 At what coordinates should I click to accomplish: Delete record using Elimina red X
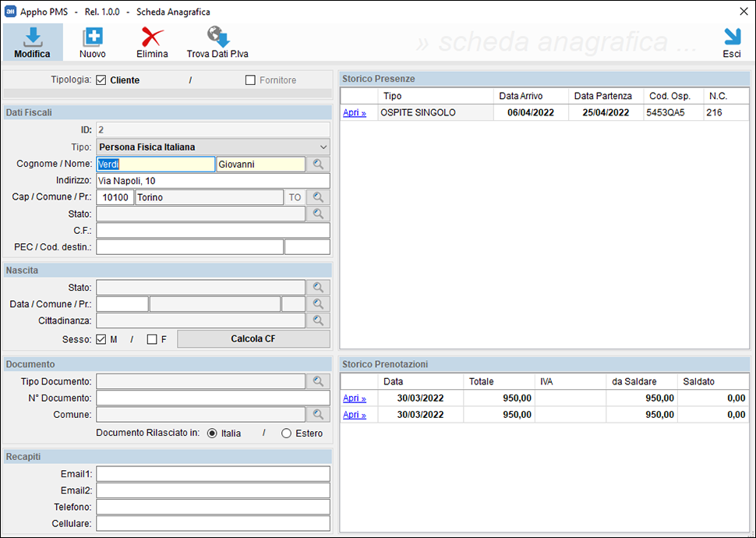(x=152, y=37)
